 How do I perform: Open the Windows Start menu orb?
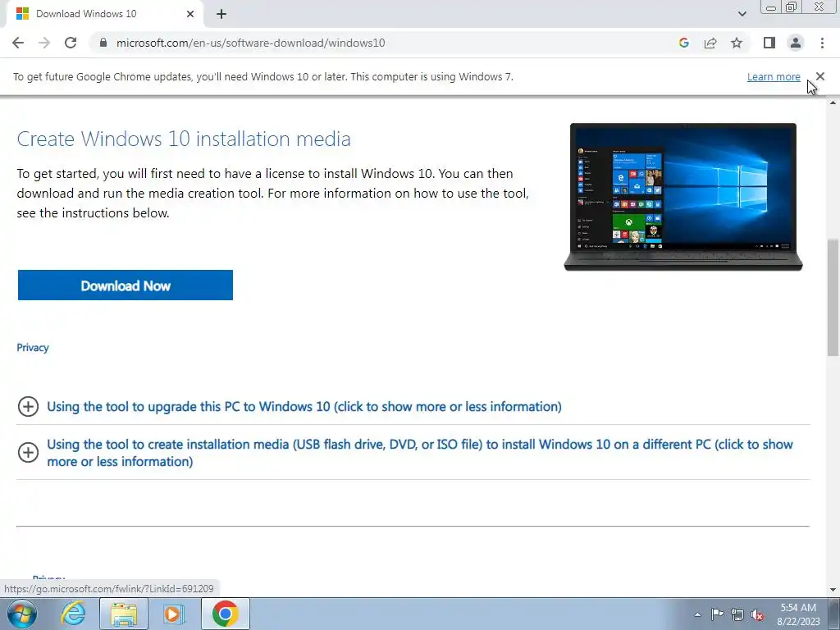22,614
